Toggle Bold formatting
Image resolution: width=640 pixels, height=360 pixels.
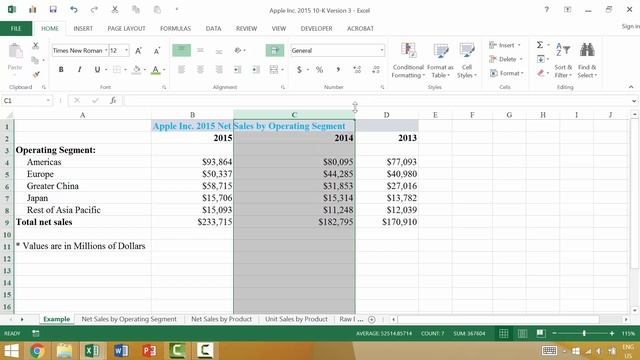point(61,70)
